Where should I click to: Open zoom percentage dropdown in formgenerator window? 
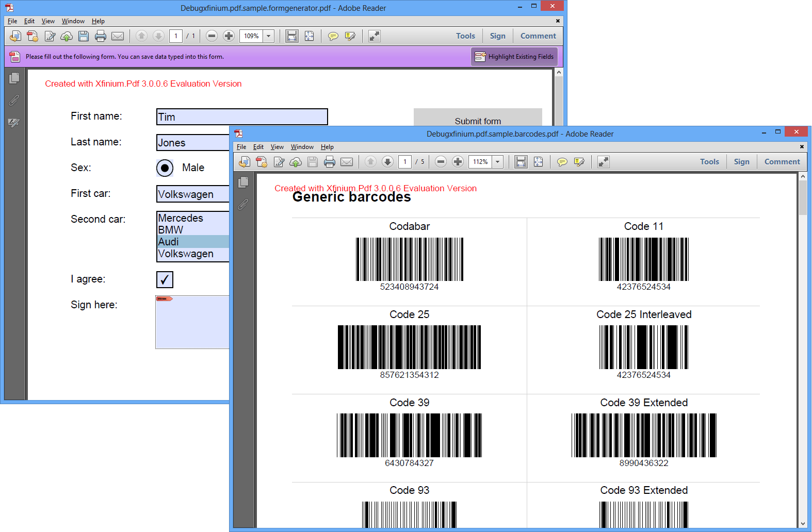(268, 36)
